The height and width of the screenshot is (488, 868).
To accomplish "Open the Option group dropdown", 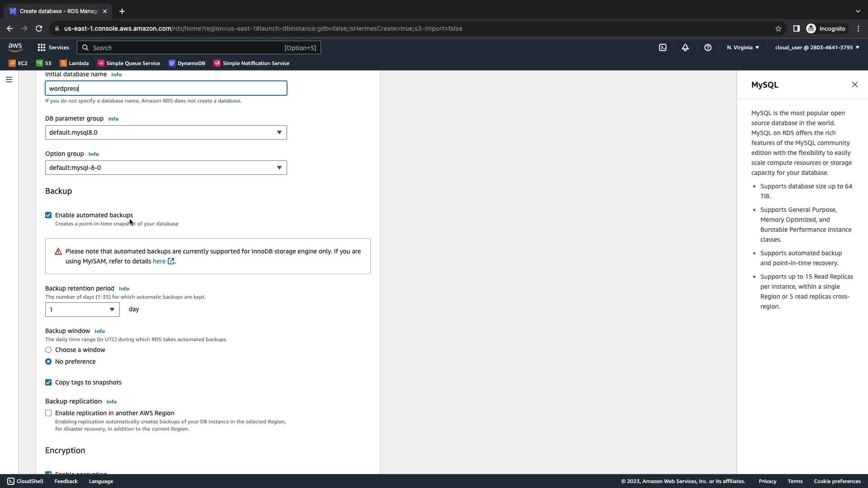I will [166, 168].
